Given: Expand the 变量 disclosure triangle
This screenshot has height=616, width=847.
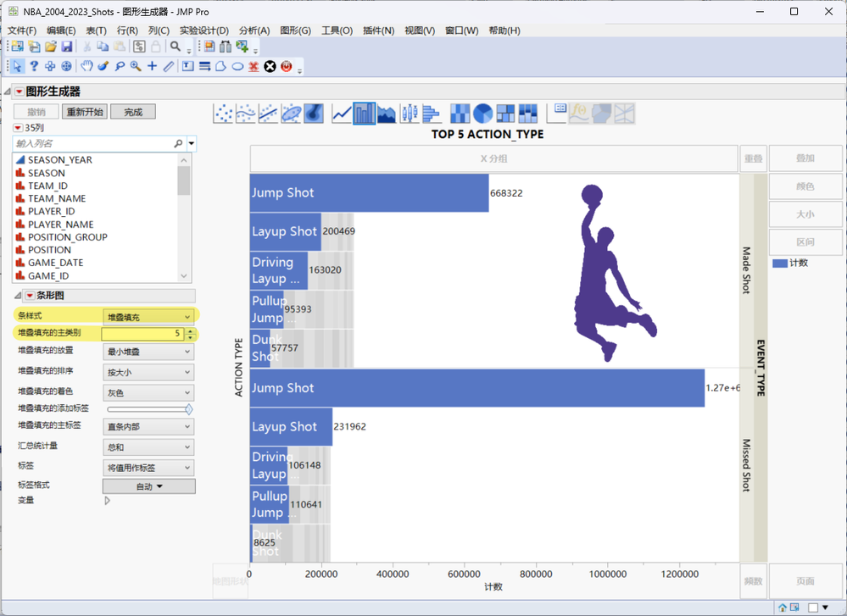Looking at the screenshot, I should [107, 501].
